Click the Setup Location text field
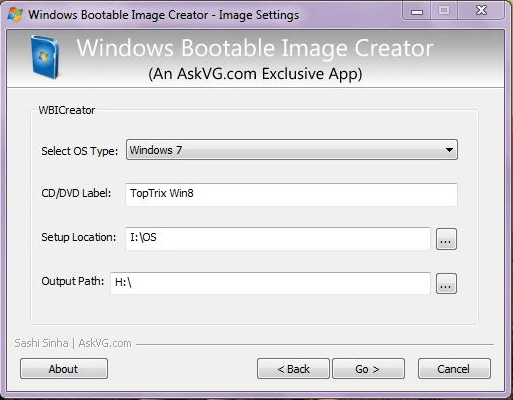The image size is (513, 400). 278,239
